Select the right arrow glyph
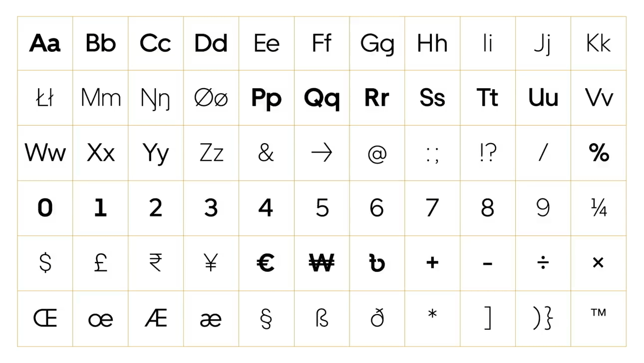This screenshot has height=363, width=644. click(x=322, y=153)
